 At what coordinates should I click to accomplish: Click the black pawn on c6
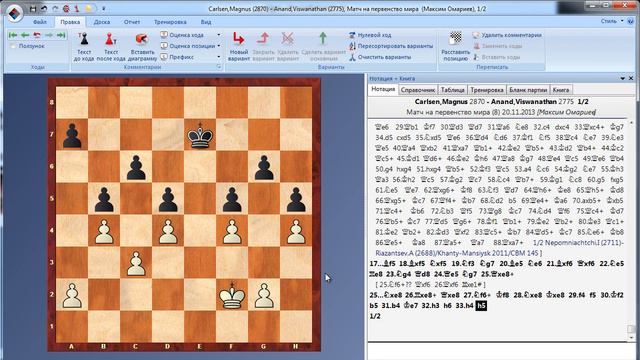(x=136, y=167)
